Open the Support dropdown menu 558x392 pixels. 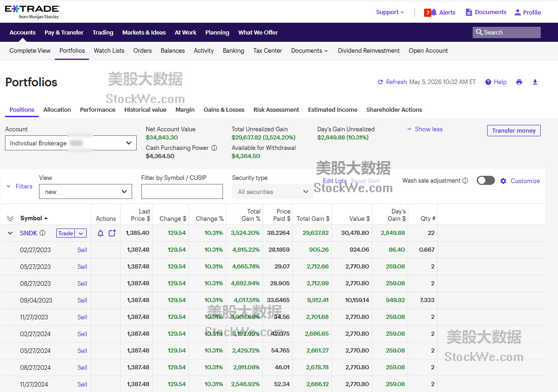[x=390, y=12]
